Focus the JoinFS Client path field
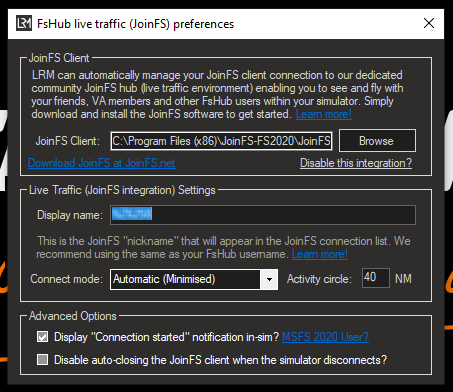The image size is (453, 392). coord(222,141)
